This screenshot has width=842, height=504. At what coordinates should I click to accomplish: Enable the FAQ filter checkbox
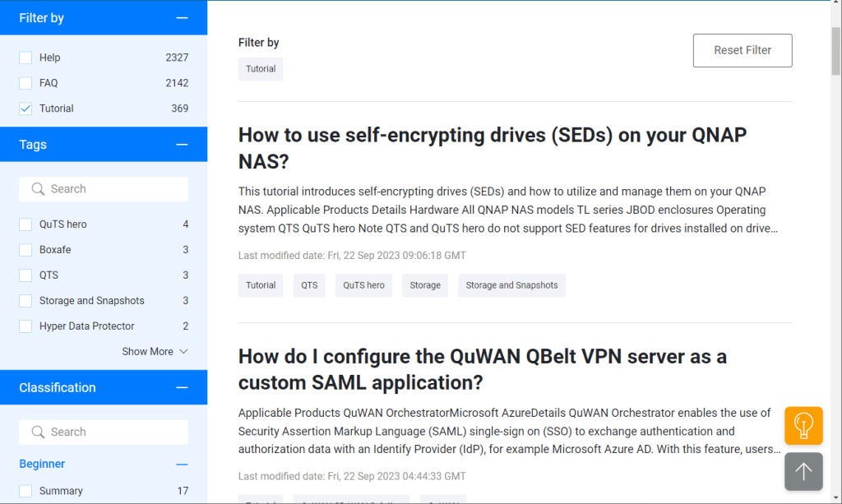pyautogui.click(x=25, y=83)
